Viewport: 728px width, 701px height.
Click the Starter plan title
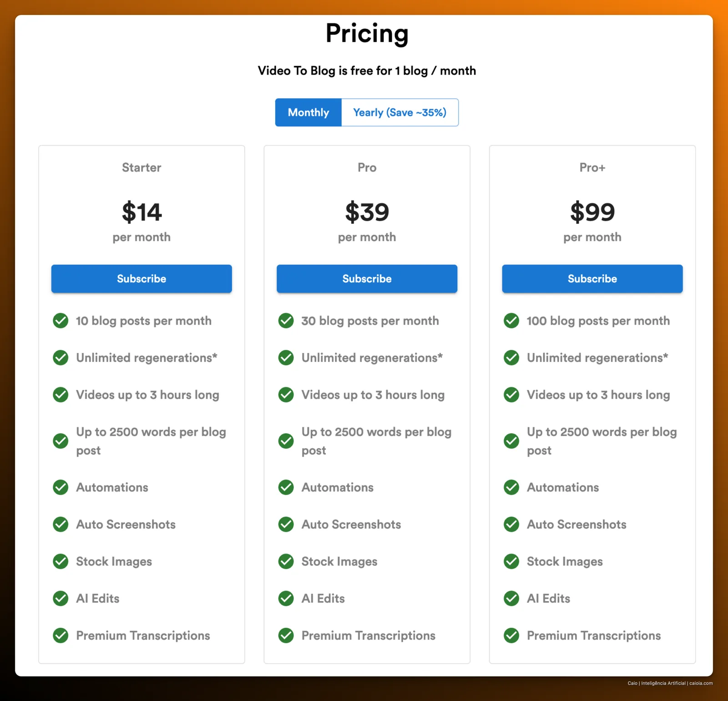point(142,167)
